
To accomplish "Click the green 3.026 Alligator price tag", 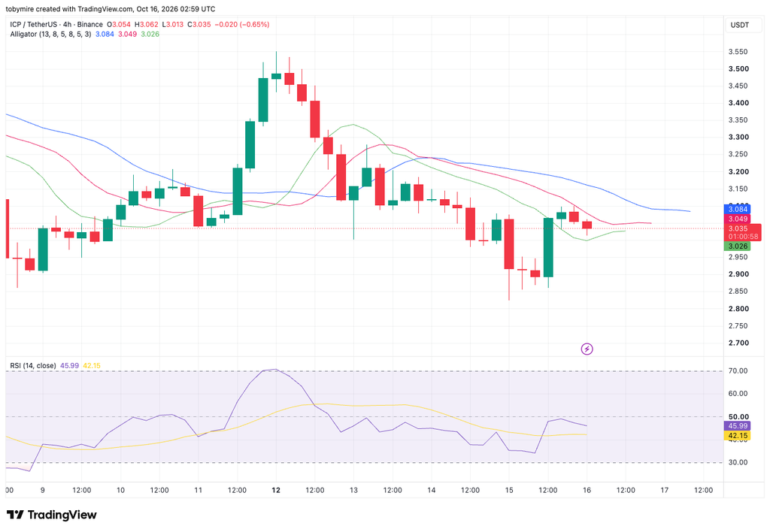I will [737, 246].
